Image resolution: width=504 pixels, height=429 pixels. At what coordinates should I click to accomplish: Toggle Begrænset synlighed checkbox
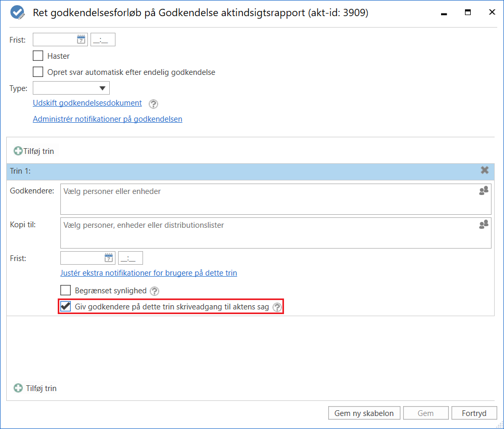point(66,291)
